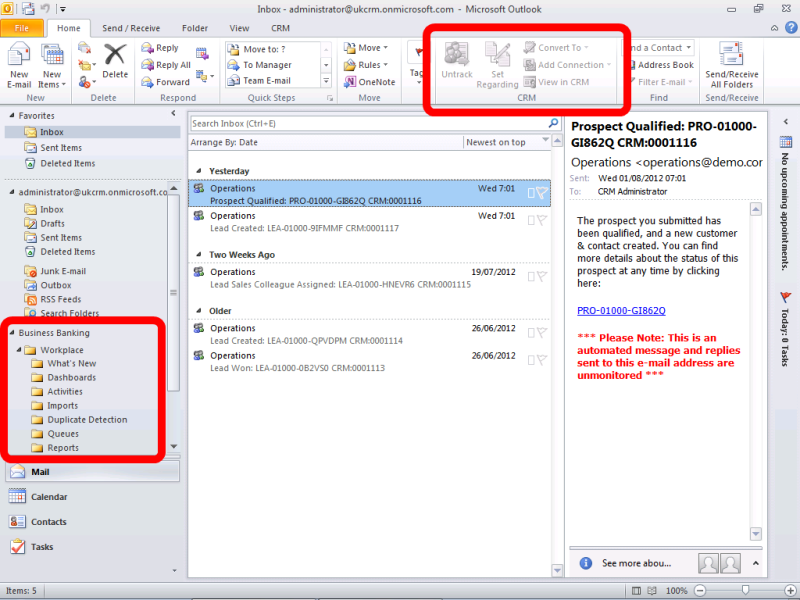Open Convert To dropdown
The height and width of the screenshot is (600, 800).
tap(556, 47)
